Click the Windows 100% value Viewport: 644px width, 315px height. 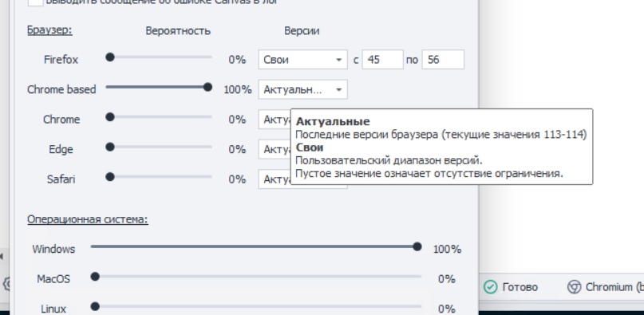click(x=447, y=250)
